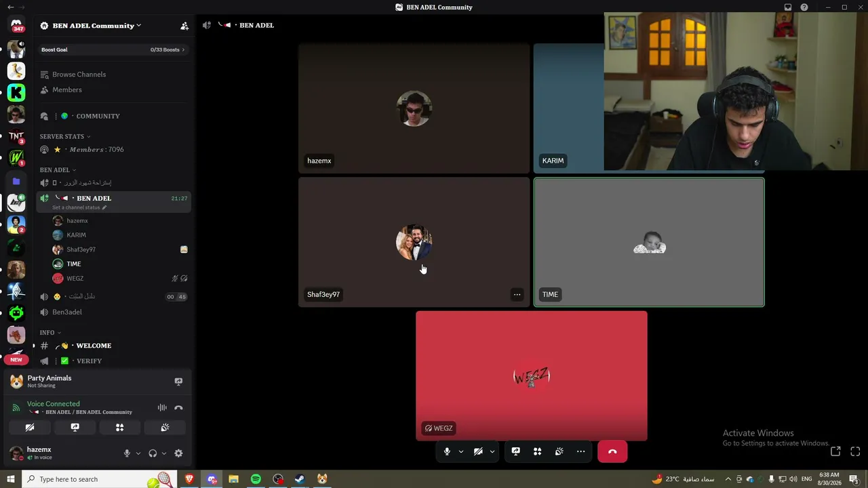Open microphone device arrow in call bar
Screen dimensions: 868x488
pyautogui.click(x=461, y=451)
